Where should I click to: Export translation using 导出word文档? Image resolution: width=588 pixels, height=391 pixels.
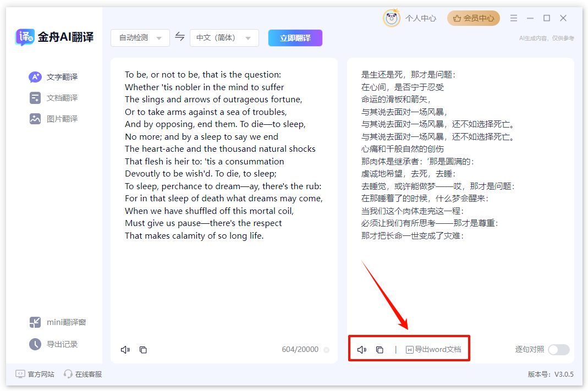click(x=433, y=349)
